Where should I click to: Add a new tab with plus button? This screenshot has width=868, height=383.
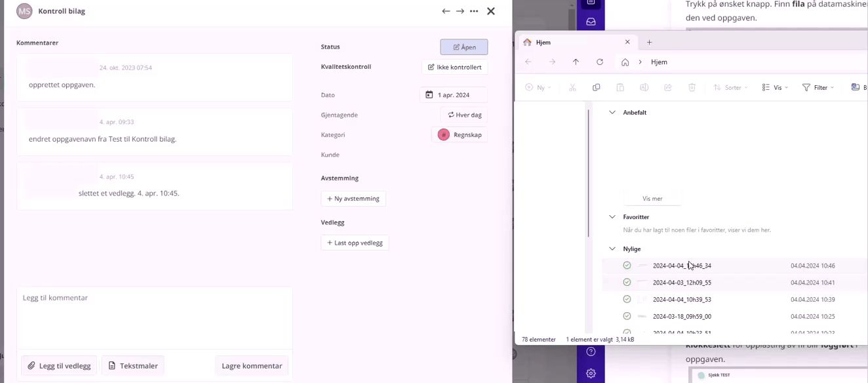click(650, 42)
